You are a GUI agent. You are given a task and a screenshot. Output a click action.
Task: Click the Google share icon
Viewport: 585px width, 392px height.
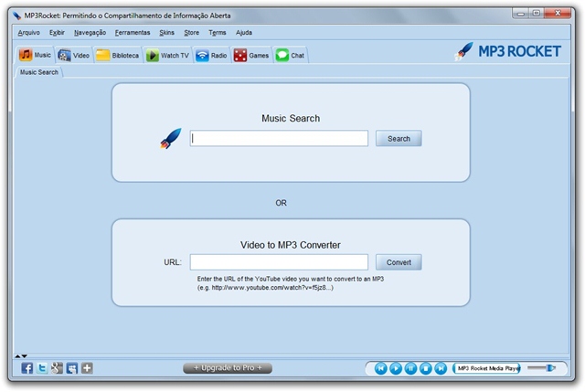[x=57, y=368]
